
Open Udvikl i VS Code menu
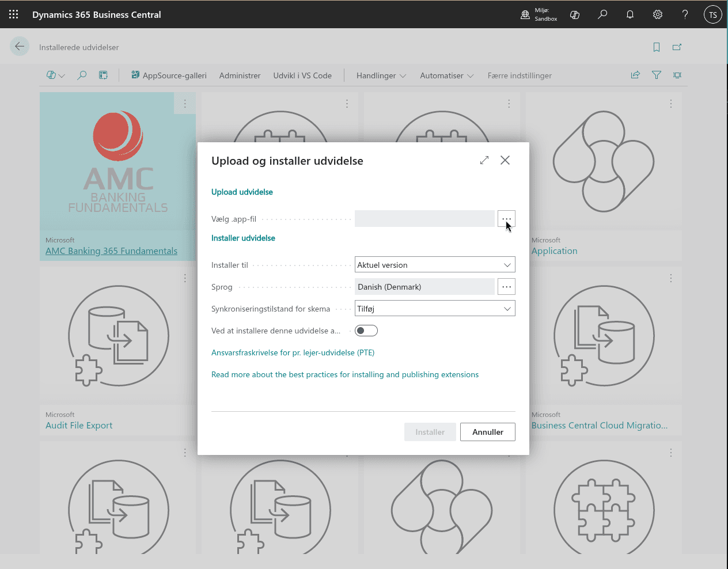tap(302, 75)
